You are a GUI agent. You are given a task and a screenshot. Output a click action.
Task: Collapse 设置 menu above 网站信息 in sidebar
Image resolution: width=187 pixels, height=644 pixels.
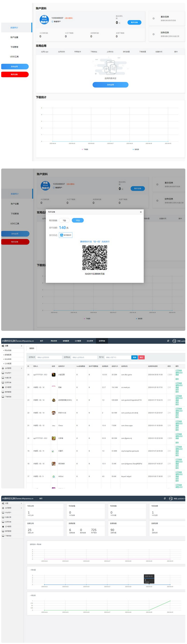coord(21,346)
